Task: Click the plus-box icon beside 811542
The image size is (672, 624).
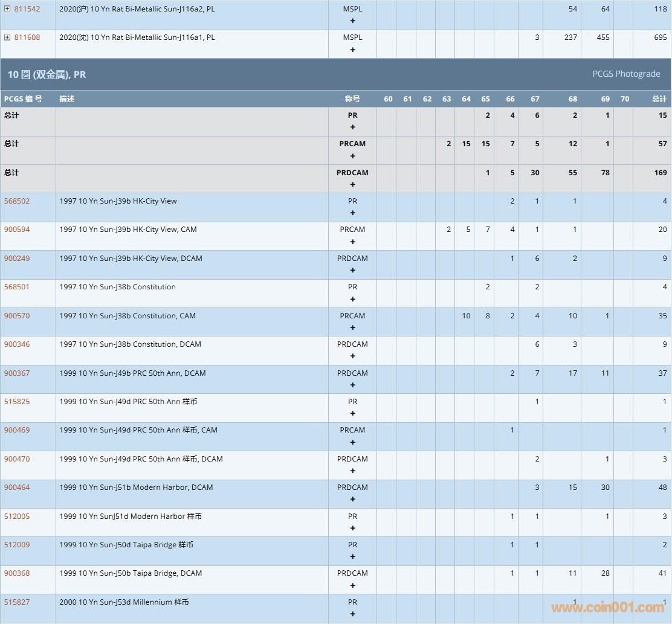Action: pos(7,9)
